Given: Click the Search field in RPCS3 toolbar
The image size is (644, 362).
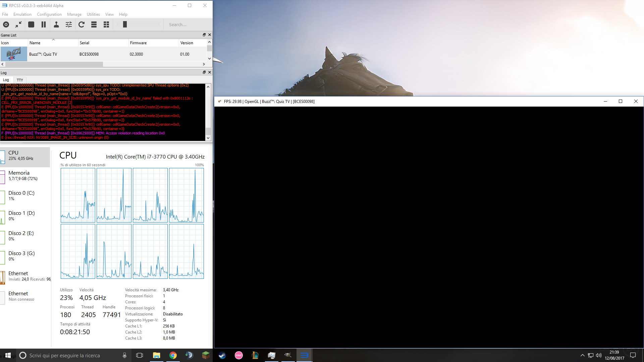Looking at the screenshot, I should click(188, 24).
